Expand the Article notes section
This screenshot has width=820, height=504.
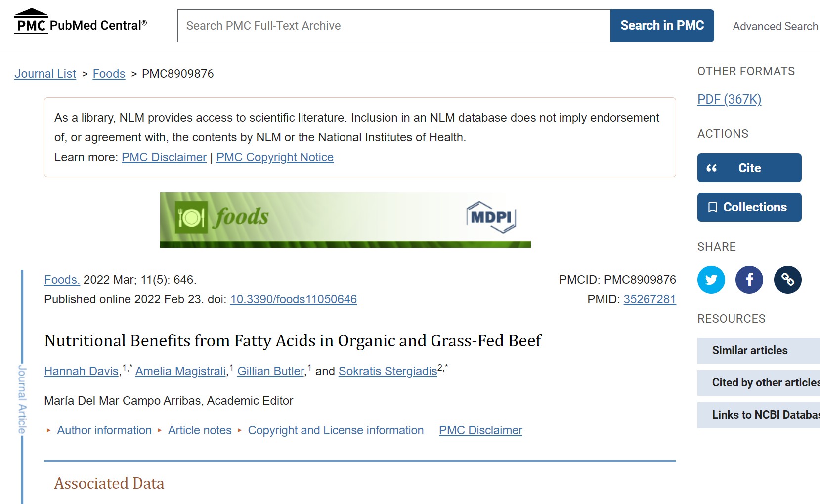pos(199,430)
